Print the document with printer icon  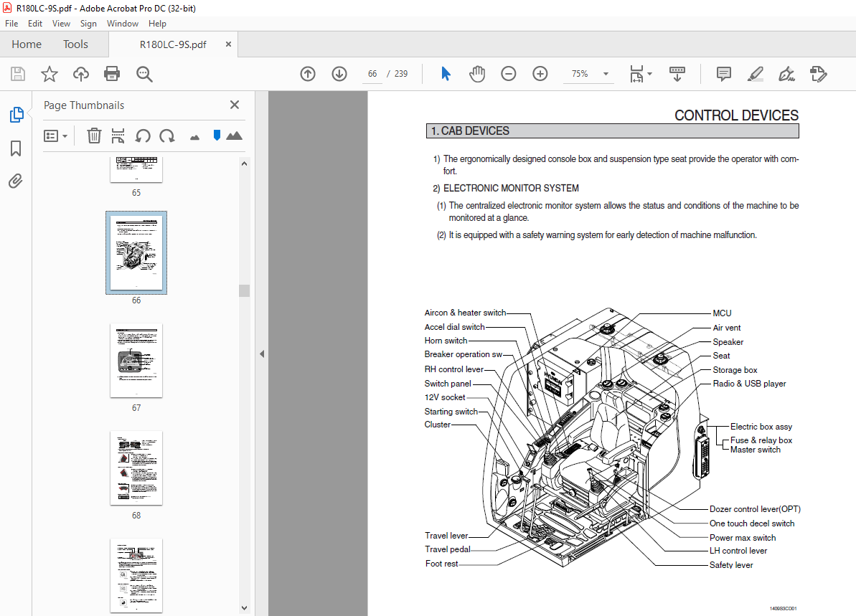[x=112, y=74]
